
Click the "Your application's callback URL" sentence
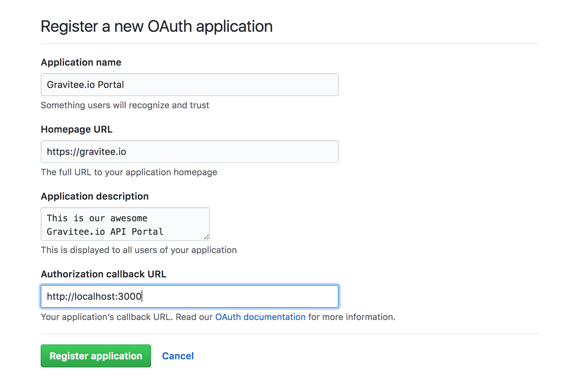106,317
